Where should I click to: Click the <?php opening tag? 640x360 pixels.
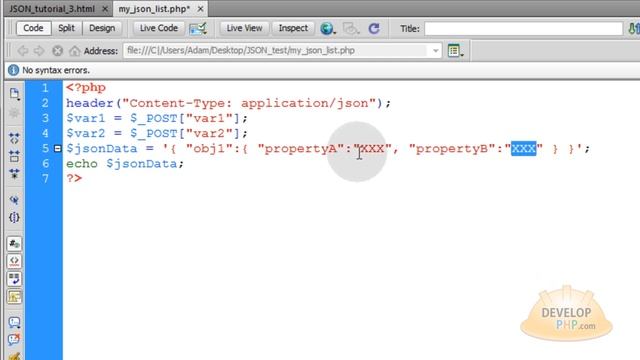86,88
